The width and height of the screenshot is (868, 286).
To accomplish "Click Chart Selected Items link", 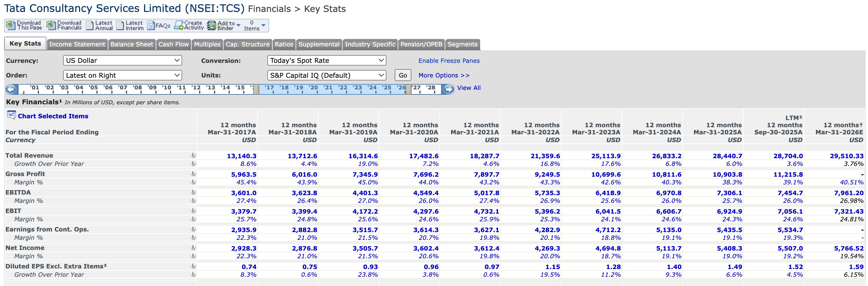I will (x=53, y=116).
